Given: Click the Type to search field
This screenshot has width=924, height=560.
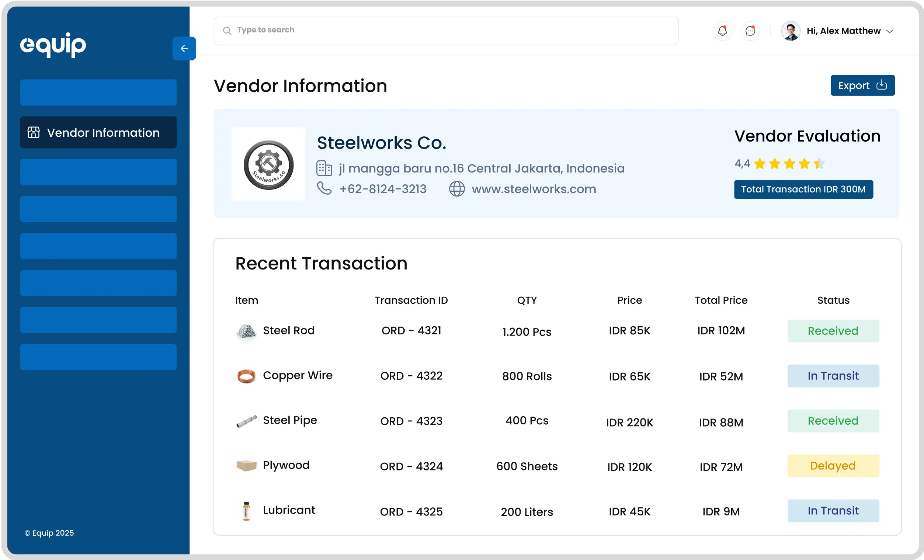Looking at the screenshot, I should click(445, 31).
